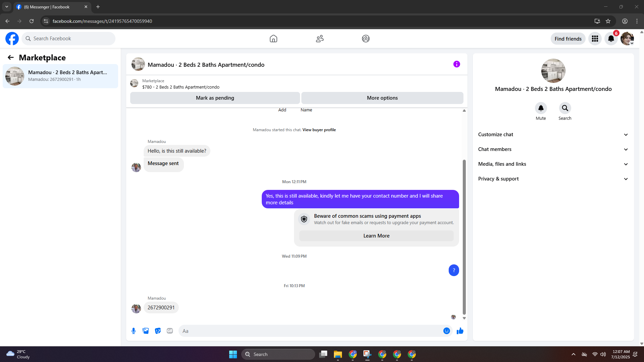Click 'Hello, is this still available?' message

177,151
